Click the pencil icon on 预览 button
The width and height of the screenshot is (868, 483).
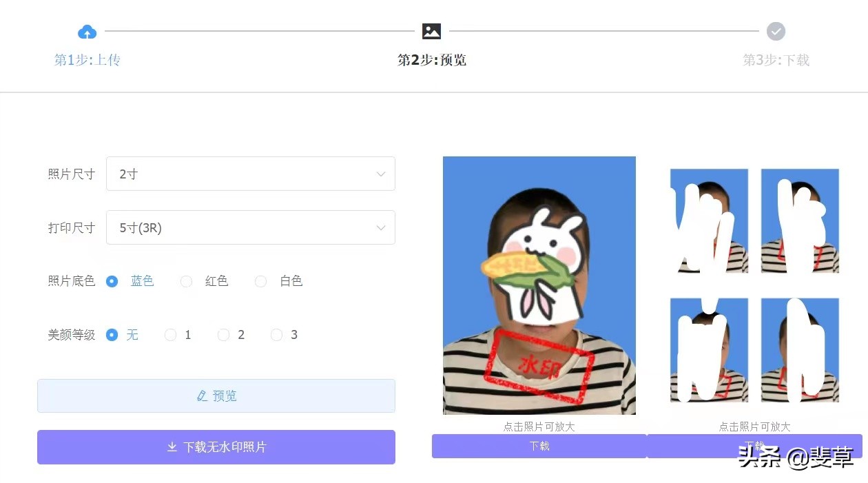tap(202, 396)
